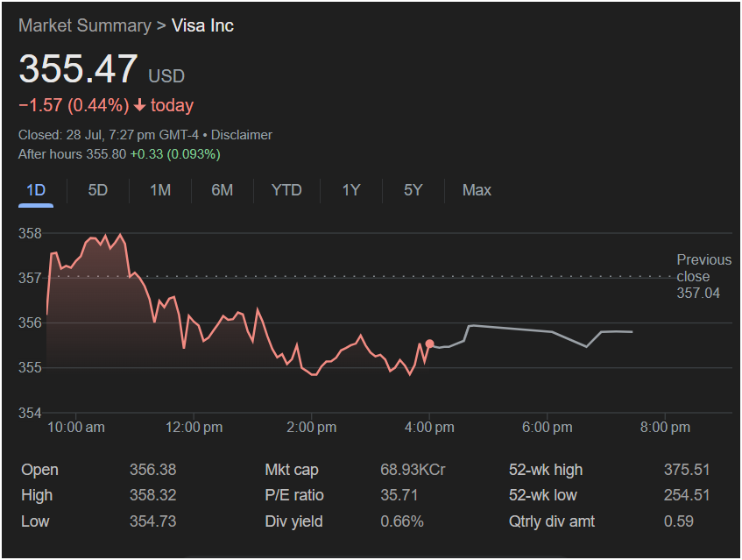Viewport: 742px width, 560px height.
Task: Click the 52-wk low value 254.51
Action: click(687, 495)
